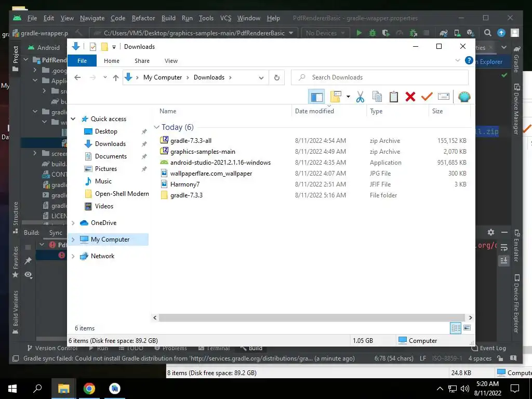Select Videos in Quick access

(x=104, y=206)
